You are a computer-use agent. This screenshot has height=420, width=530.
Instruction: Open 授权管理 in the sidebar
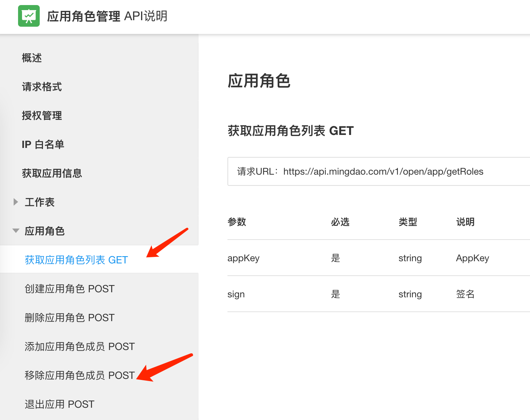(42, 115)
